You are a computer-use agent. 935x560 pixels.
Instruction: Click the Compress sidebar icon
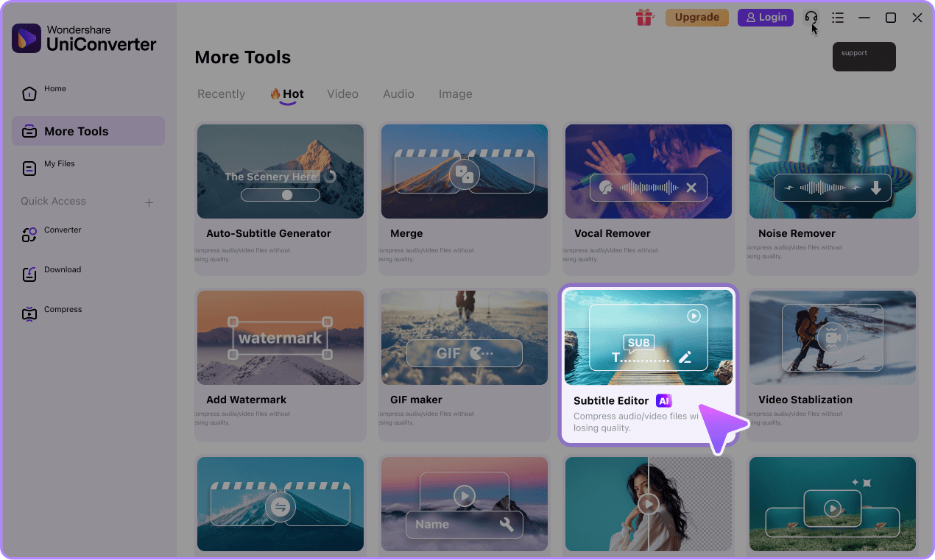point(29,314)
